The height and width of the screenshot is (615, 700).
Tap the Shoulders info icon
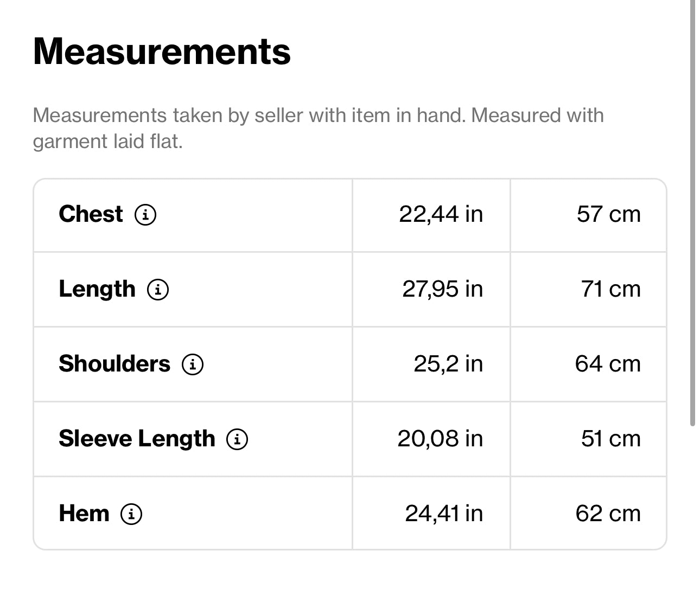pos(193,364)
